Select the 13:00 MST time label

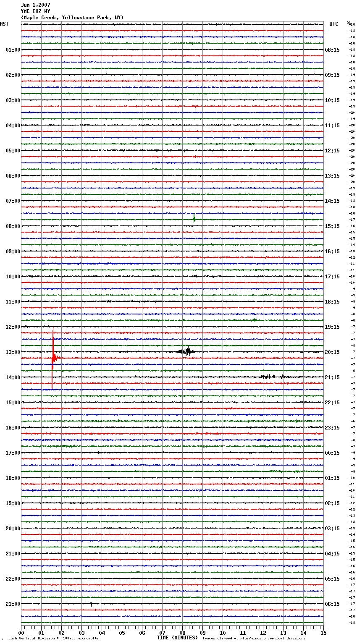tap(13, 352)
